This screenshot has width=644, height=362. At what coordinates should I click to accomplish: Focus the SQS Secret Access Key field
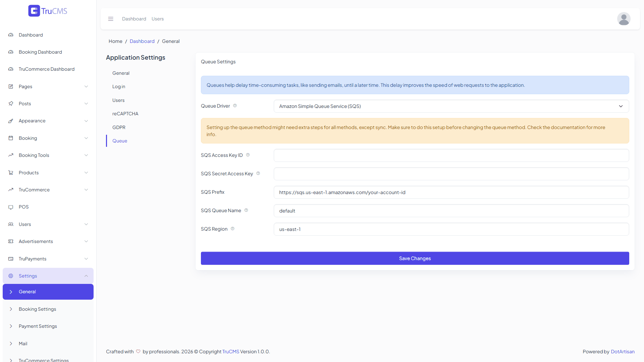(451, 174)
